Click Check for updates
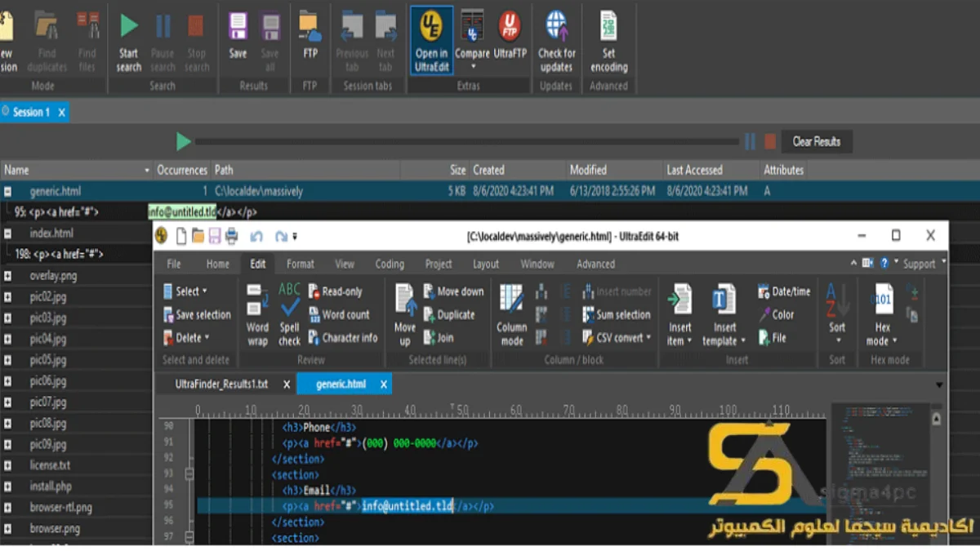980x551 pixels. click(556, 41)
